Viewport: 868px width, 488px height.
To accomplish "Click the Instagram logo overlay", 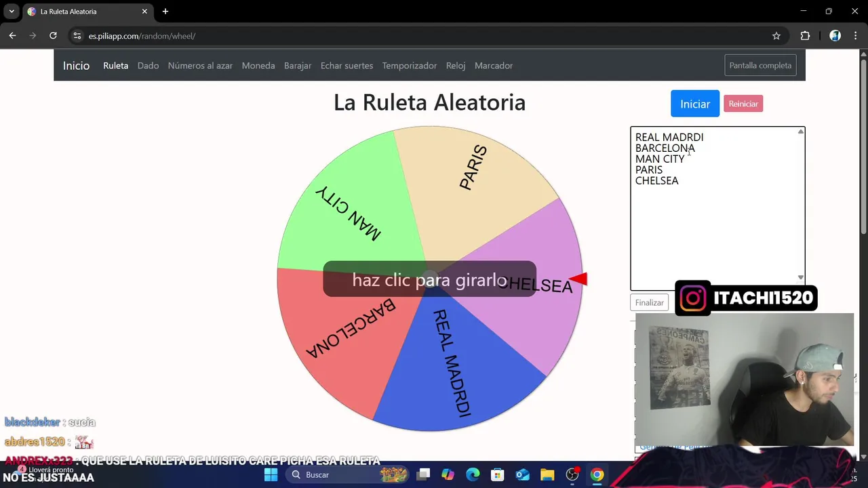I will 693,298.
